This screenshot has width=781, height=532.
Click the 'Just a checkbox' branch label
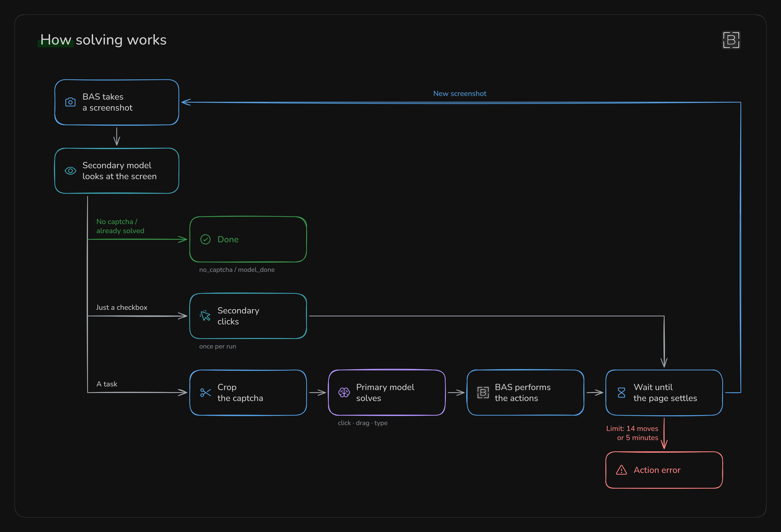(122, 307)
